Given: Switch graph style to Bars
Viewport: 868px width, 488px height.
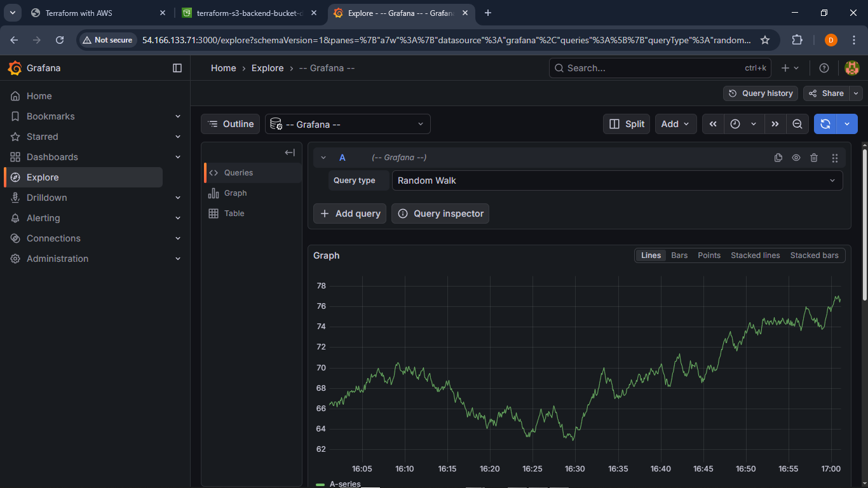Looking at the screenshot, I should coord(679,255).
